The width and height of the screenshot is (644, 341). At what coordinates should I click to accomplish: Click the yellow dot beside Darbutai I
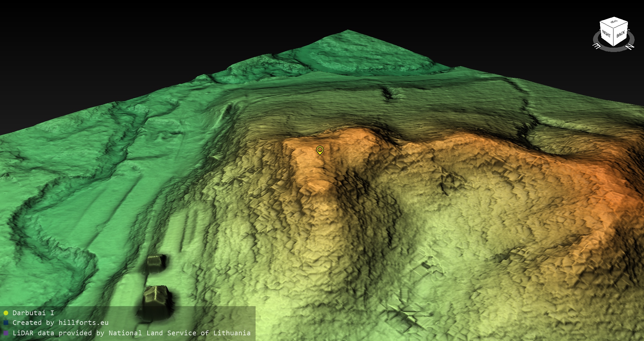click(6, 313)
